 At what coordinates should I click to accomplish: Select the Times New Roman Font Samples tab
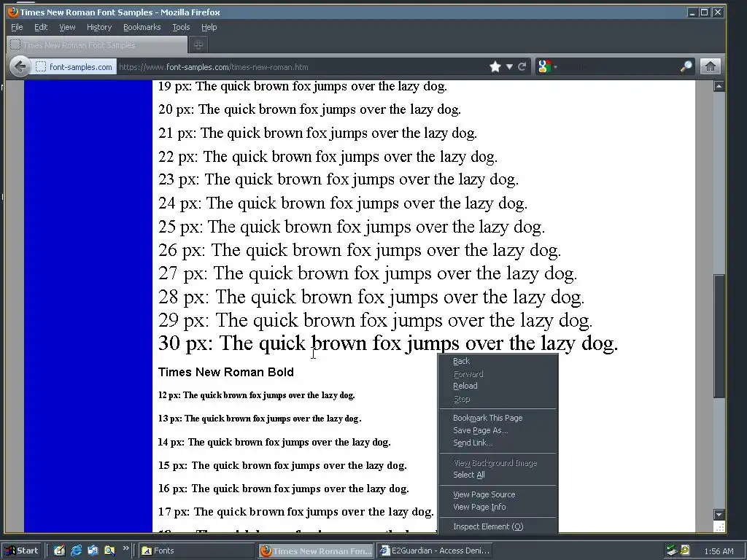[97, 44]
